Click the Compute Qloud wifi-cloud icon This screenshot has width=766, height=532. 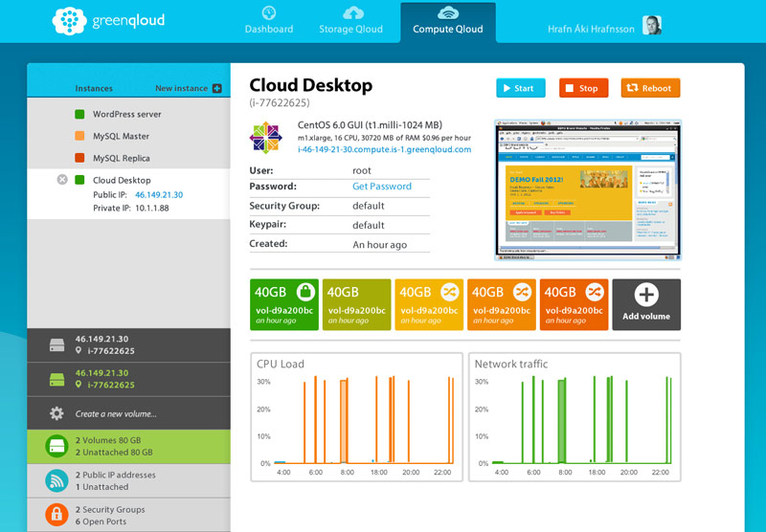pos(447,12)
